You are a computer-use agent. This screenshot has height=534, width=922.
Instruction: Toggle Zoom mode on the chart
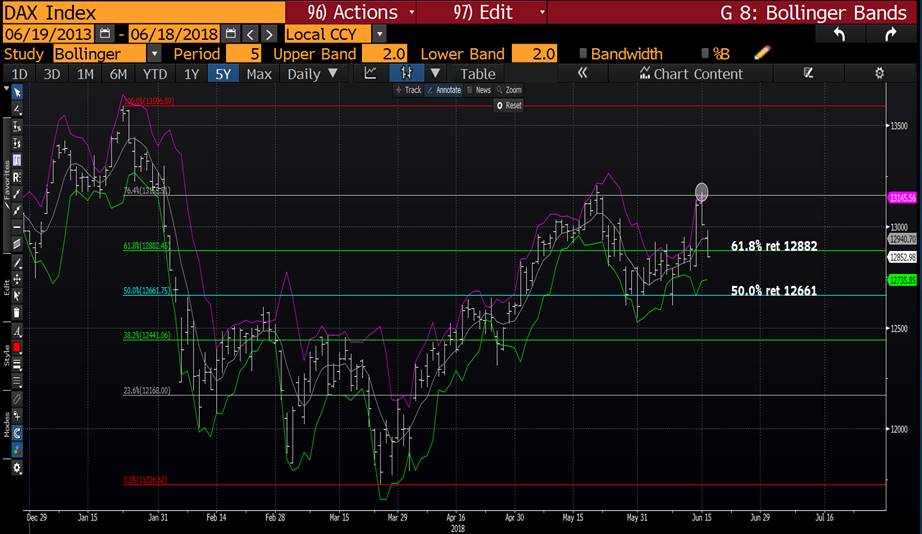[510, 90]
